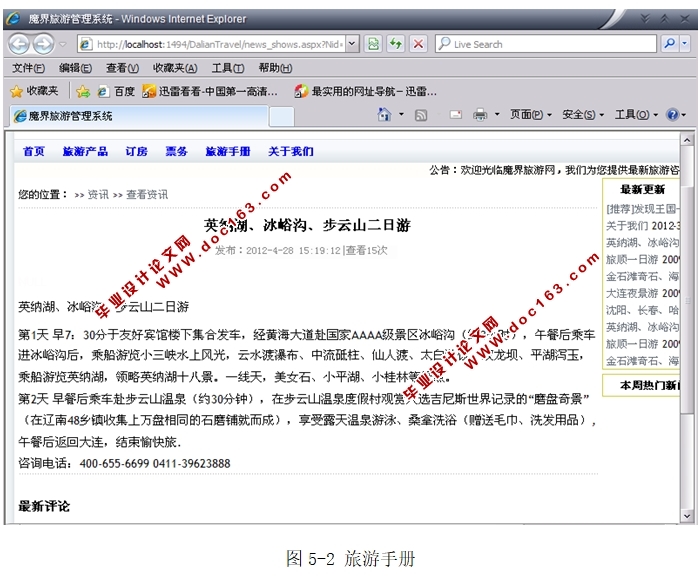Screen dimensions: 698x577
Task: Click the Live Search input box
Action: (546, 44)
